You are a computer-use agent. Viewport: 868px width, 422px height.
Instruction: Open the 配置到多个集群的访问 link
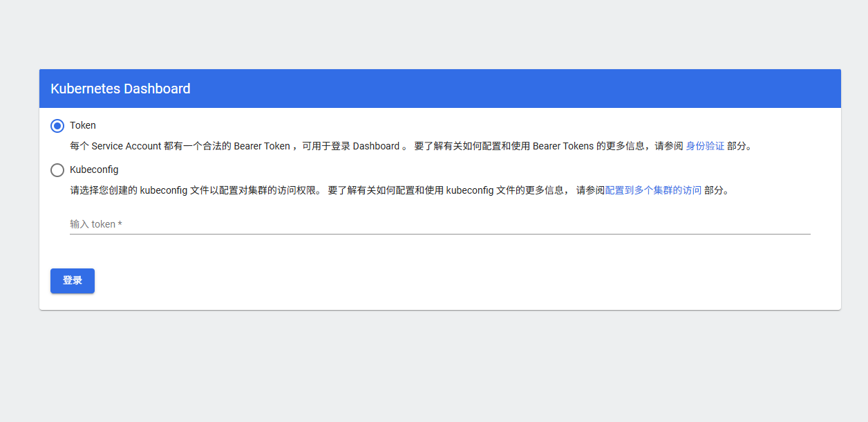(653, 190)
